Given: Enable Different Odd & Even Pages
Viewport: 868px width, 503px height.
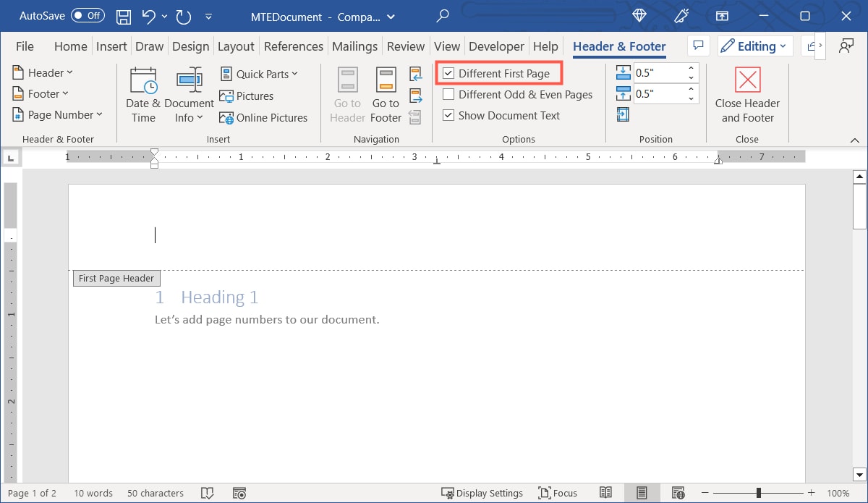Looking at the screenshot, I should click(448, 94).
